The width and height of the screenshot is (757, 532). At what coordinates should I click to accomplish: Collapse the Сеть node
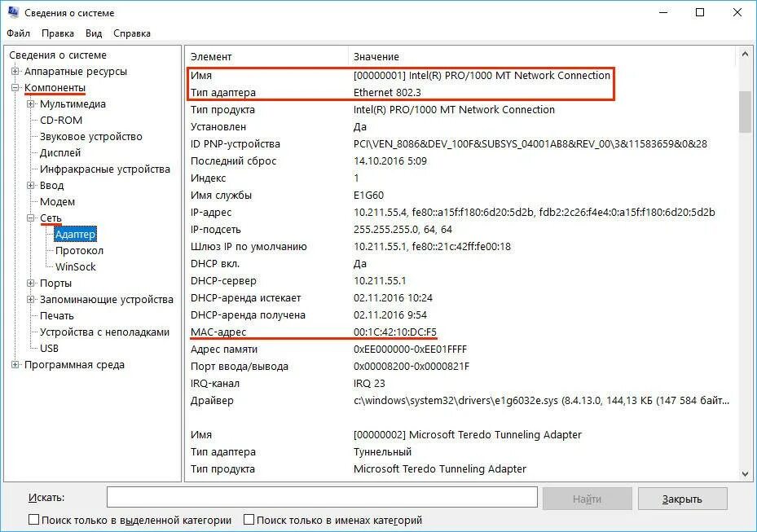click(x=30, y=218)
